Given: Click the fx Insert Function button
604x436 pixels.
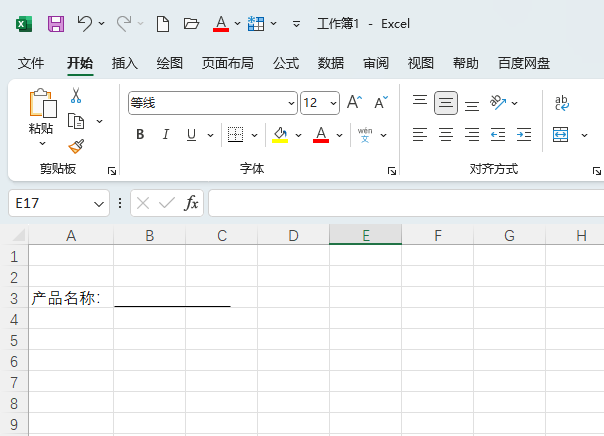Looking at the screenshot, I should 191,203.
